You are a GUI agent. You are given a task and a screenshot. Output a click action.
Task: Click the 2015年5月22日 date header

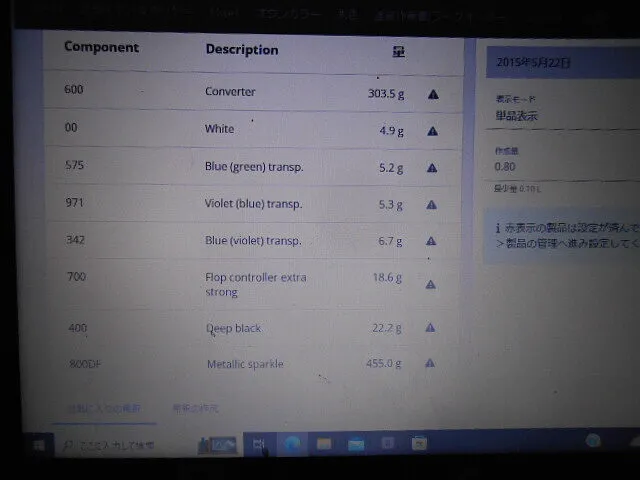(534, 63)
